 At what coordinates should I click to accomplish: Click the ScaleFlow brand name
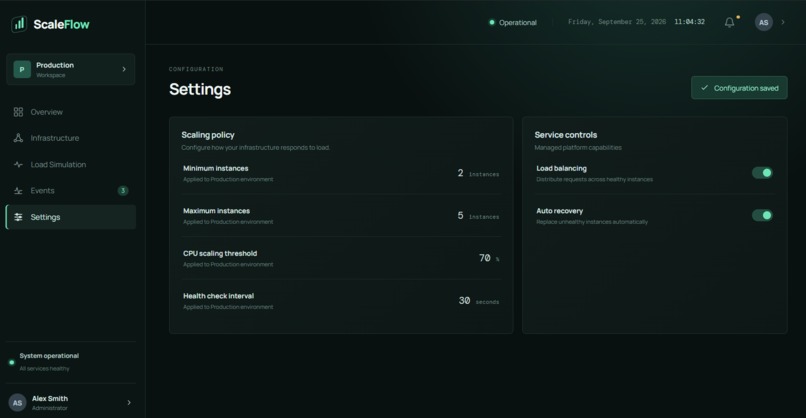coord(61,24)
